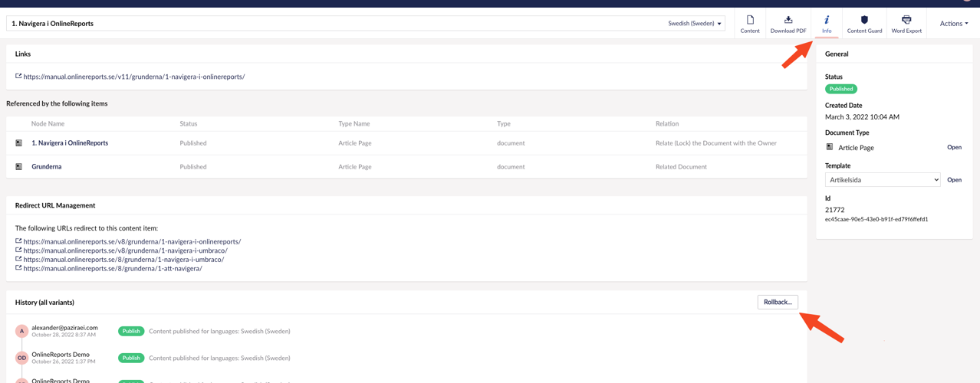Image resolution: width=980 pixels, height=383 pixels.
Task: Open the Document Type Open link
Action: [954, 147]
